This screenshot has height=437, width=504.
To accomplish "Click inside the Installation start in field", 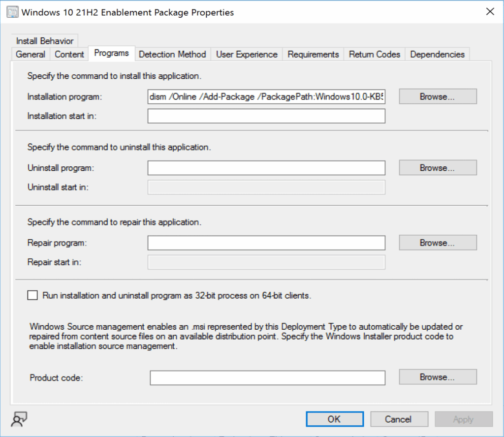I will click(266, 116).
